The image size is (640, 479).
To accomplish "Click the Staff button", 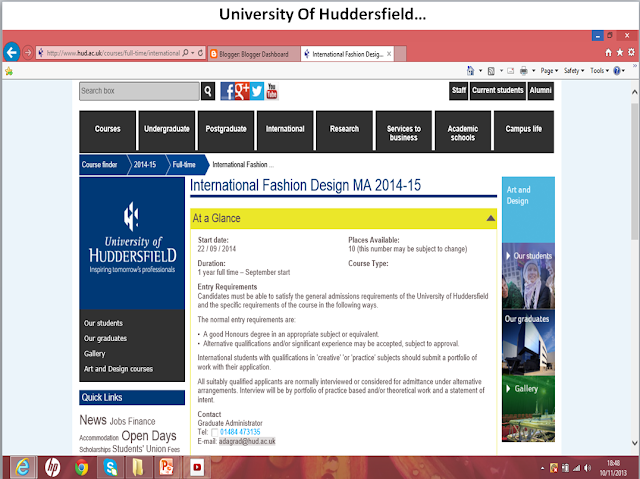I will (458, 91).
